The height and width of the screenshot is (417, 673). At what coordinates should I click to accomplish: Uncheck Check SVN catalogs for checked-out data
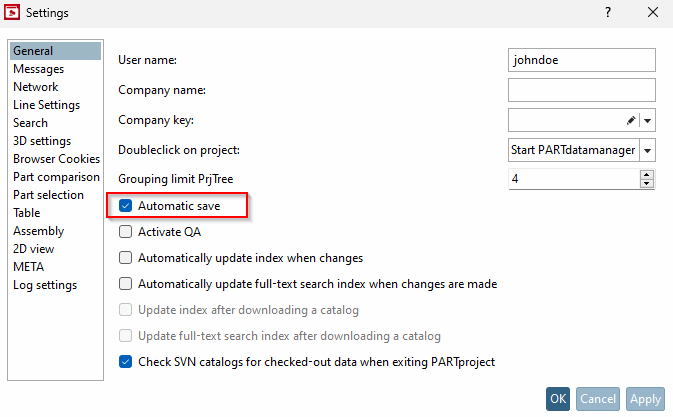[x=125, y=362]
